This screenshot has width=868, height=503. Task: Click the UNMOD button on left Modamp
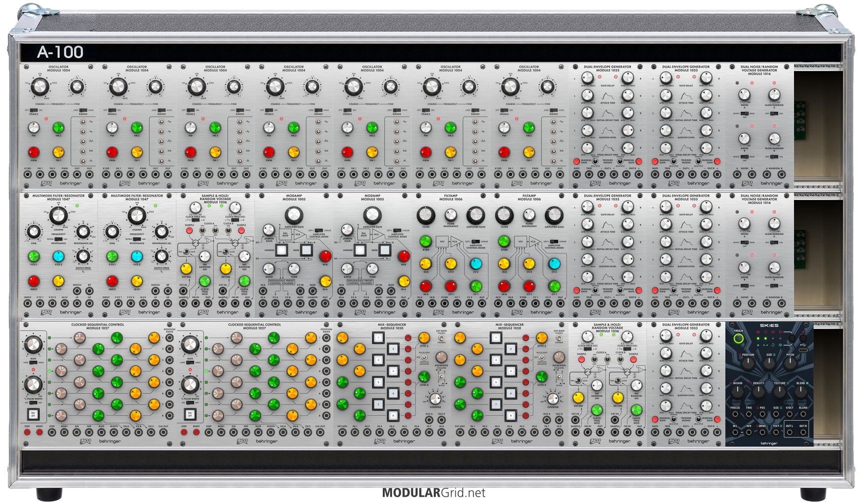coord(281,250)
